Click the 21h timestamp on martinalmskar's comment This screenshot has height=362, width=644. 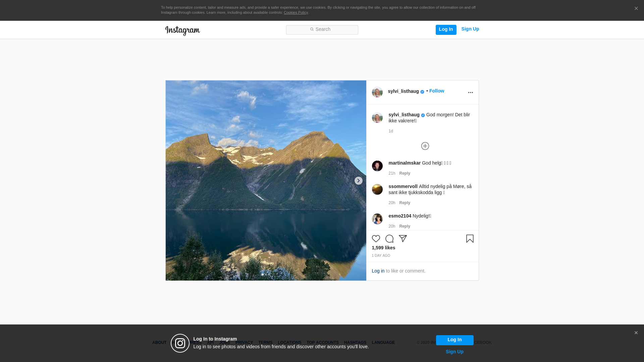(x=392, y=174)
